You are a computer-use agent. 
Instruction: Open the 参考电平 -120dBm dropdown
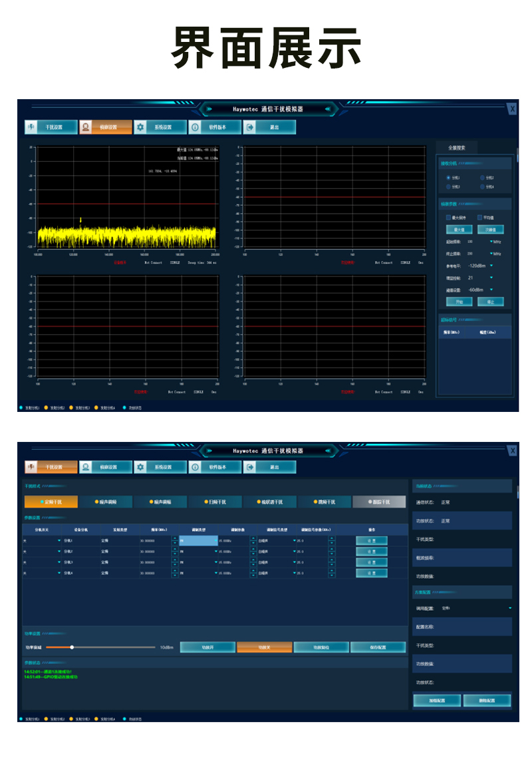[491, 266]
